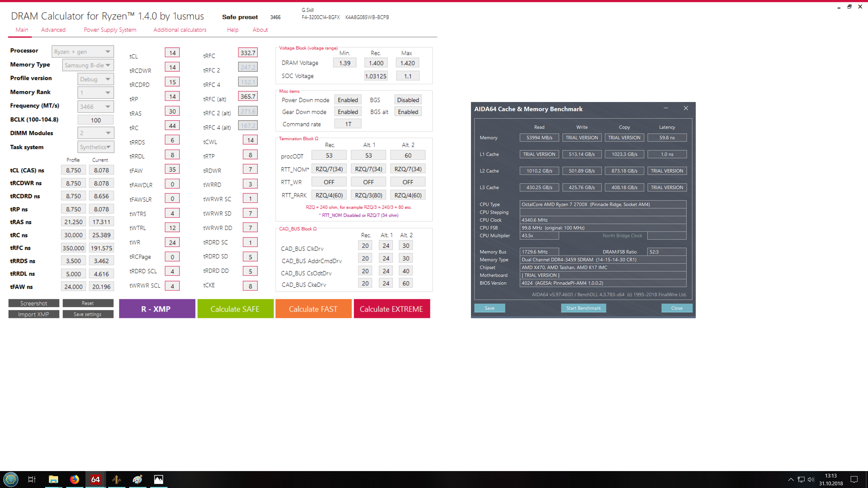Open the volume control in tray
The image size is (868, 488).
pyautogui.click(x=811, y=479)
